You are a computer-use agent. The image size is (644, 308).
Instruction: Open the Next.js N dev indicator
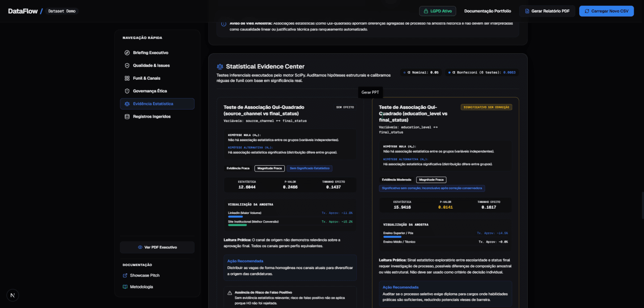(x=13, y=295)
